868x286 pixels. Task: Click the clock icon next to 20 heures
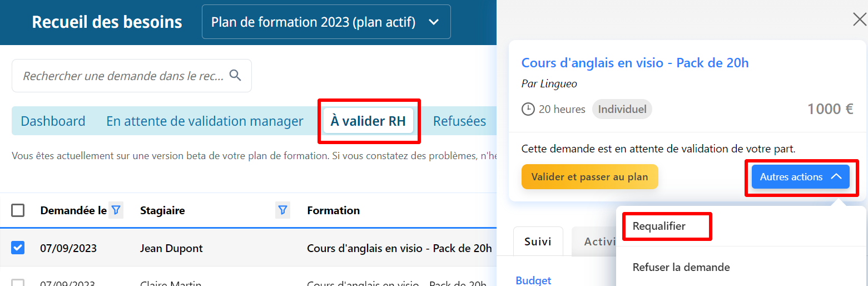(528, 109)
